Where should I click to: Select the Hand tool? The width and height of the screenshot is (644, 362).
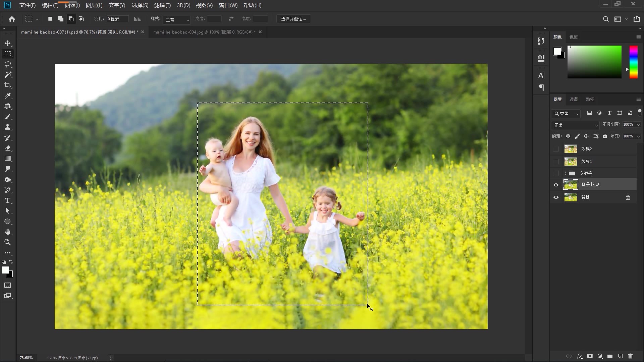(8, 232)
